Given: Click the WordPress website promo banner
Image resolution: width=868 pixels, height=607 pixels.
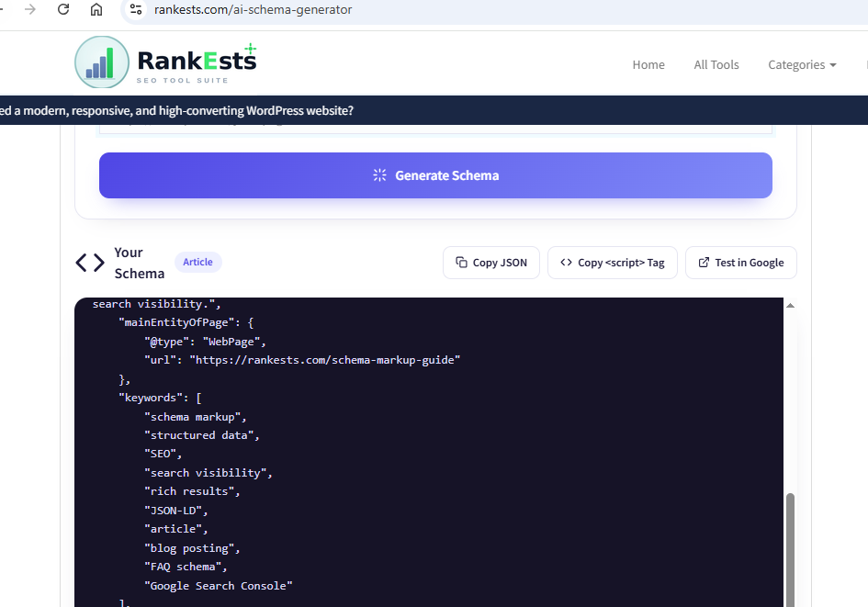Looking at the screenshot, I should click(434, 110).
